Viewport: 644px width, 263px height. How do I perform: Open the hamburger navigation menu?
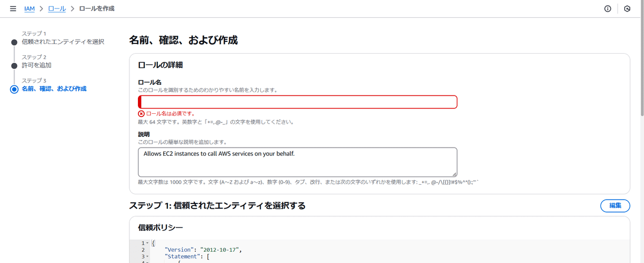click(13, 9)
